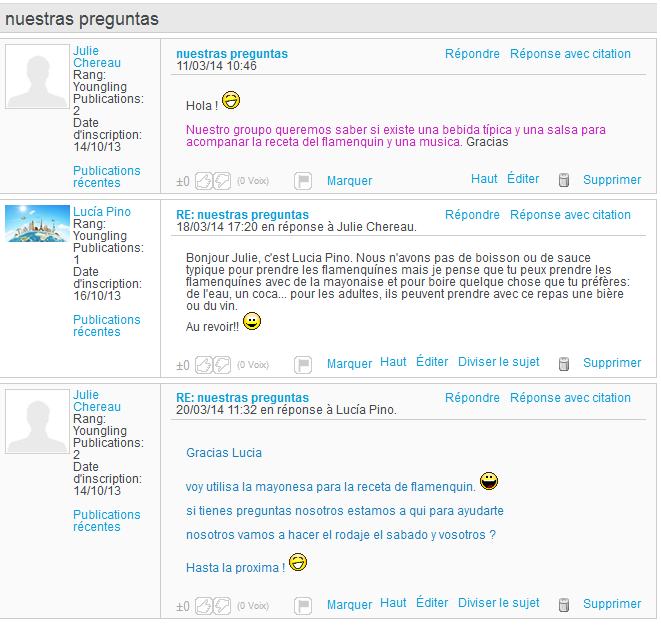Click Supprimer on 20/03/14 reply

point(612,604)
